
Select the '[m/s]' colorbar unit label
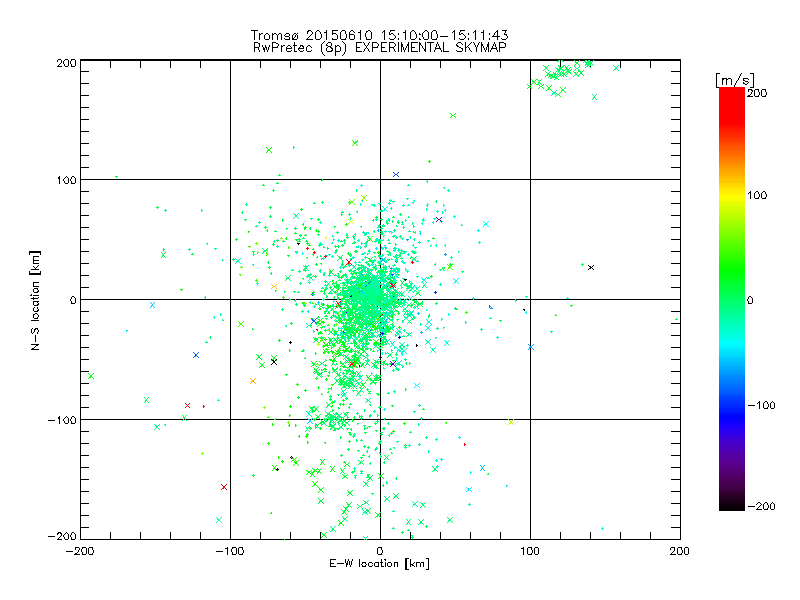[735, 80]
